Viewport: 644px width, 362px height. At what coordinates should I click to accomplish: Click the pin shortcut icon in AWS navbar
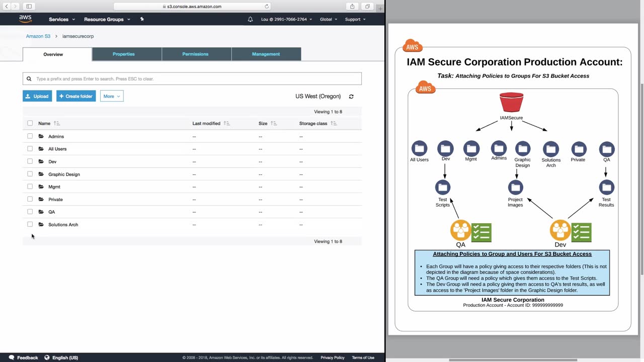[142, 19]
